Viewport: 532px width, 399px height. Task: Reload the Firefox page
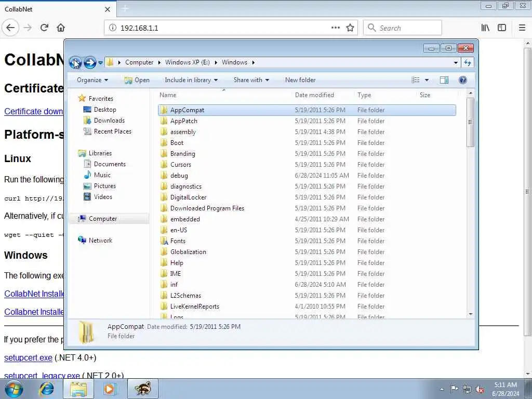[x=44, y=28]
